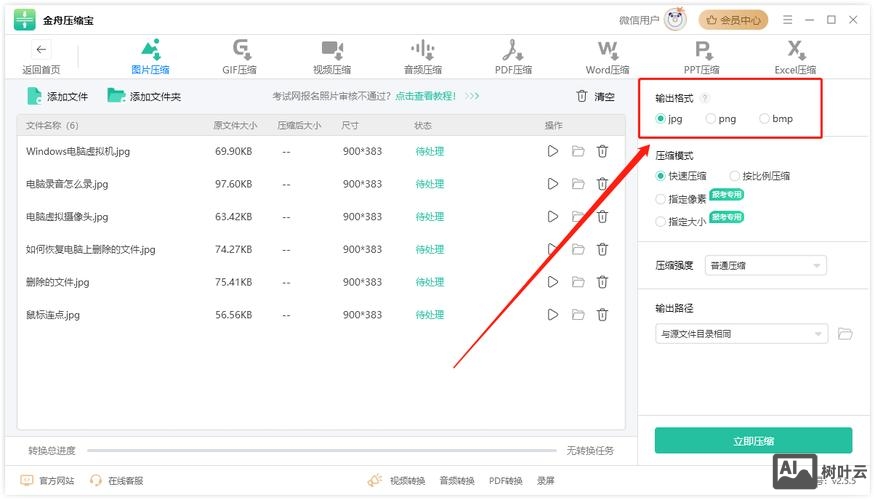
Task: Click the 原文件大小 column header
Action: (235, 126)
